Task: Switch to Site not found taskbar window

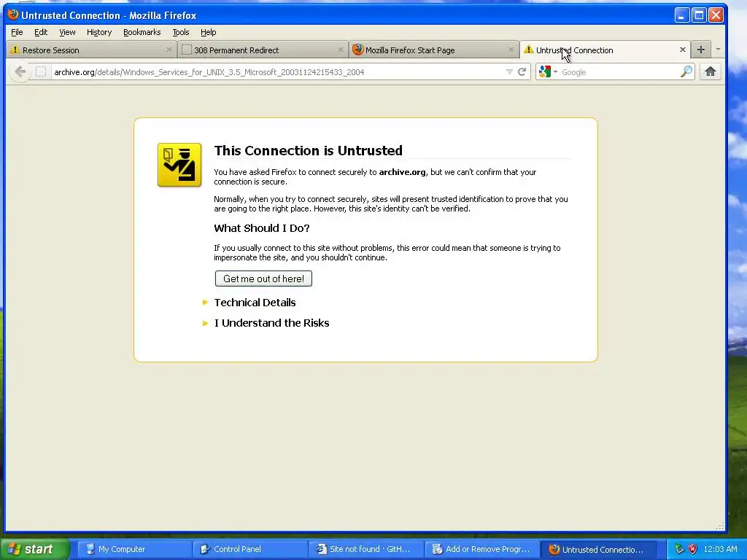Action: pos(365,549)
